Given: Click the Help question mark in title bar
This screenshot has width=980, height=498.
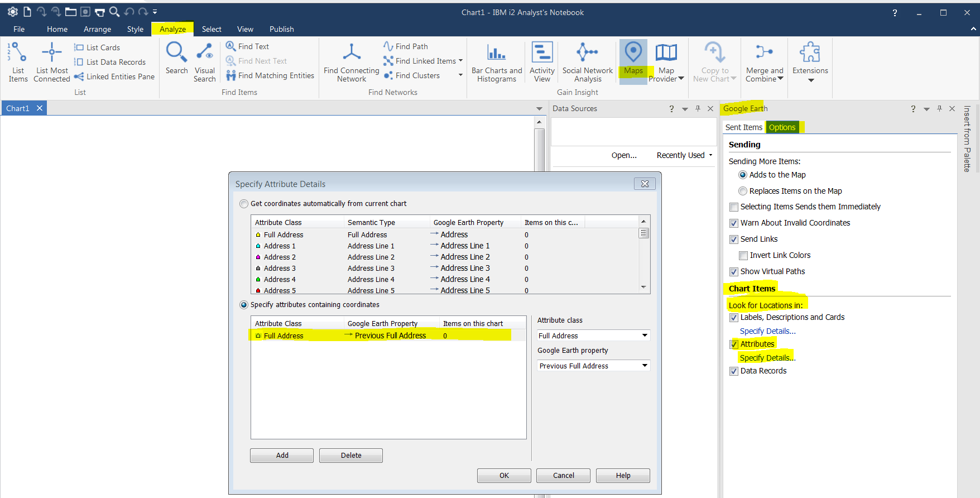Looking at the screenshot, I should pos(895,12).
